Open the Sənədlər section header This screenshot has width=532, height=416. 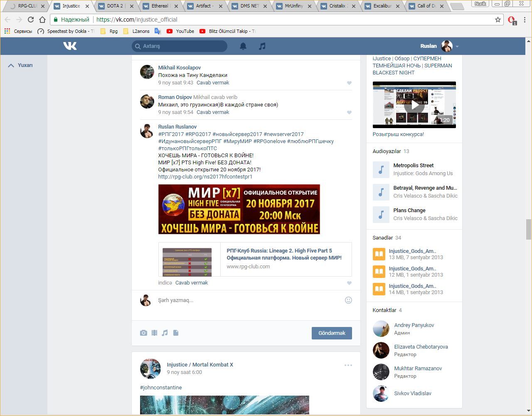[383, 238]
